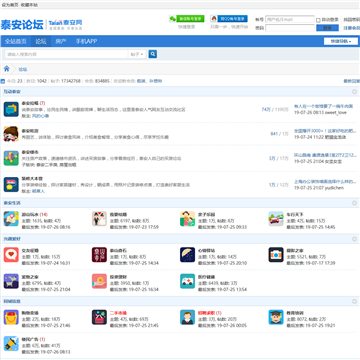Focus the username/Email input field
Screen dimensions: 360x360
[x=290, y=20]
